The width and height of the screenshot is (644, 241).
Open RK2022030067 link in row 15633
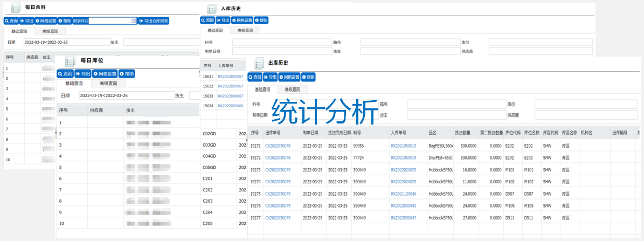tap(231, 96)
